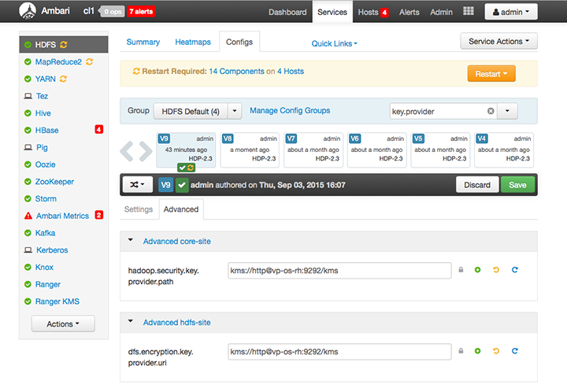Click the green Save button
Viewport: 567px width, 392px height.
[517, 185]
